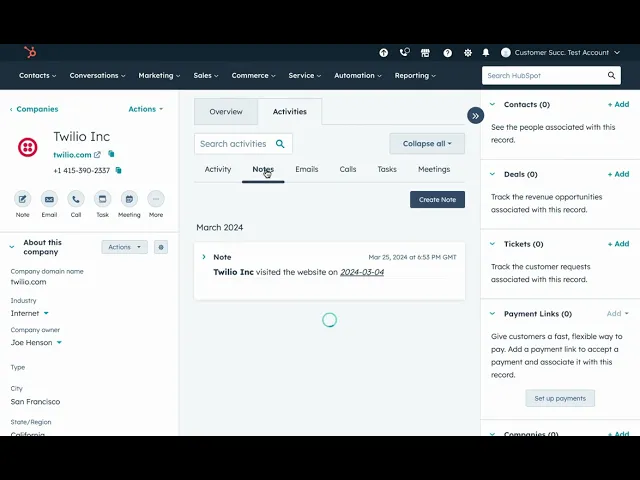Open the Reporting menu
Viewport: 640px width, 480px height.
click(415, 76)
